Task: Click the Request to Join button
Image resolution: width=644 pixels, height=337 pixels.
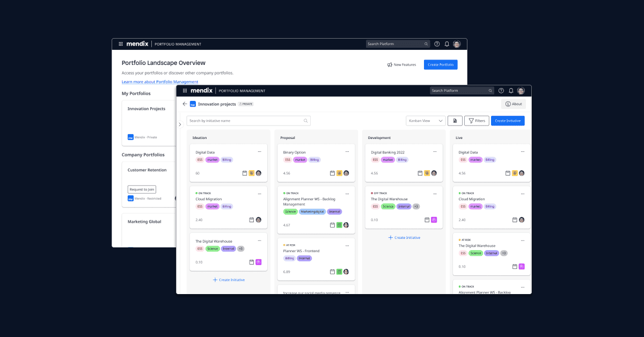Action: (x=142, y=189)
